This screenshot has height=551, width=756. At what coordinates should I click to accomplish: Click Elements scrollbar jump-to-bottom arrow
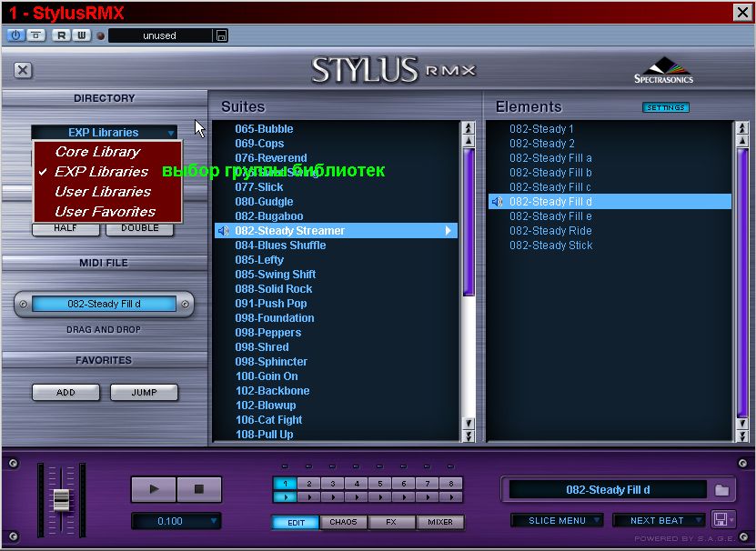(x=742, y=436)
